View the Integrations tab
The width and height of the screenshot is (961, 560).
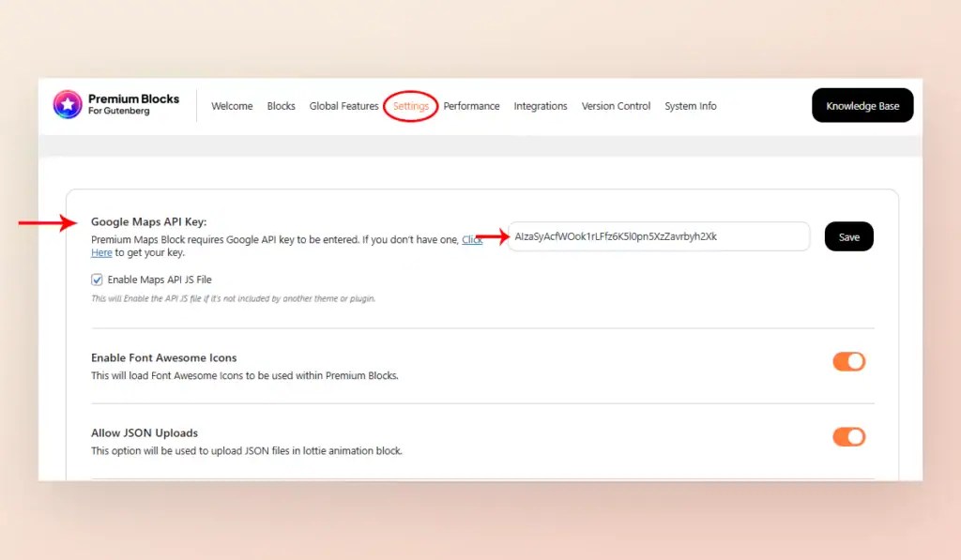tap(541, 106)
